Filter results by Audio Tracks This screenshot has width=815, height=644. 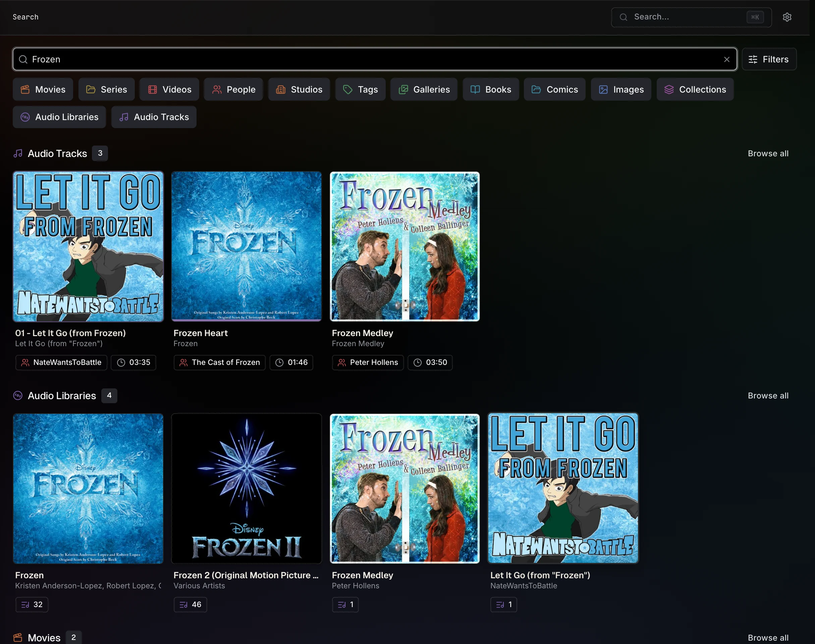(x=154, y=117)
